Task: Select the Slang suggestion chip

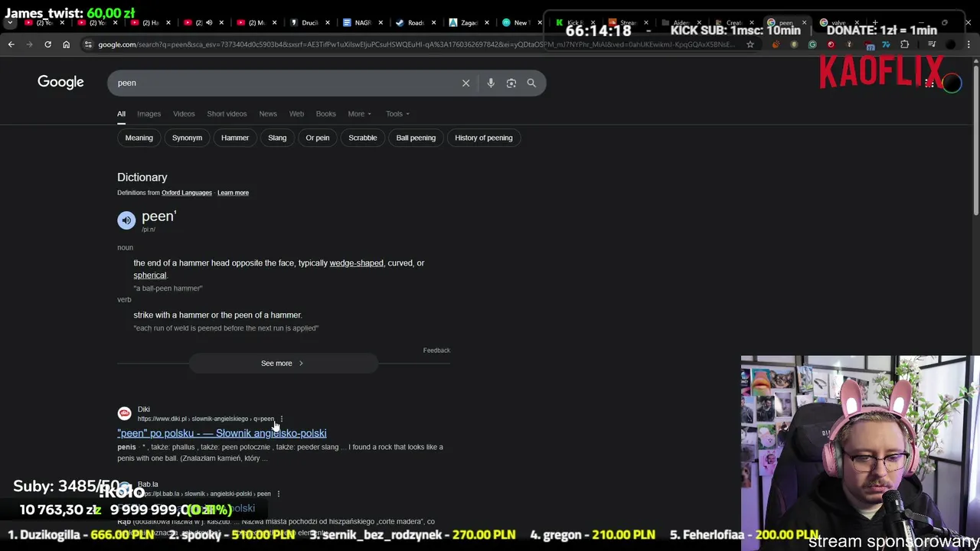Action: click(277, 138)
